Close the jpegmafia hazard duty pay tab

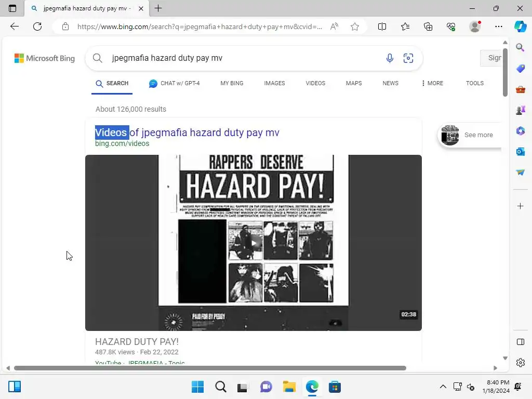point(141,8)
